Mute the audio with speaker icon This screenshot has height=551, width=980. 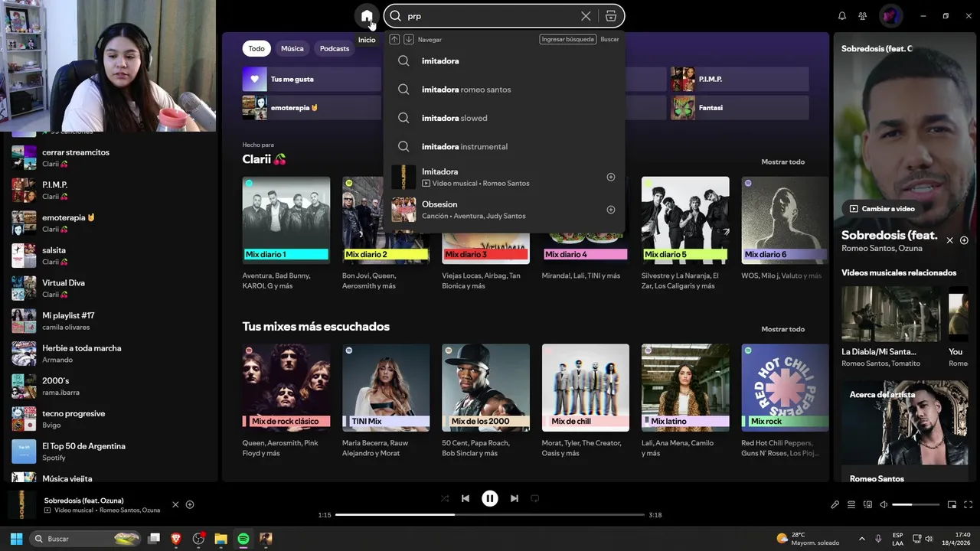[884, 505]
